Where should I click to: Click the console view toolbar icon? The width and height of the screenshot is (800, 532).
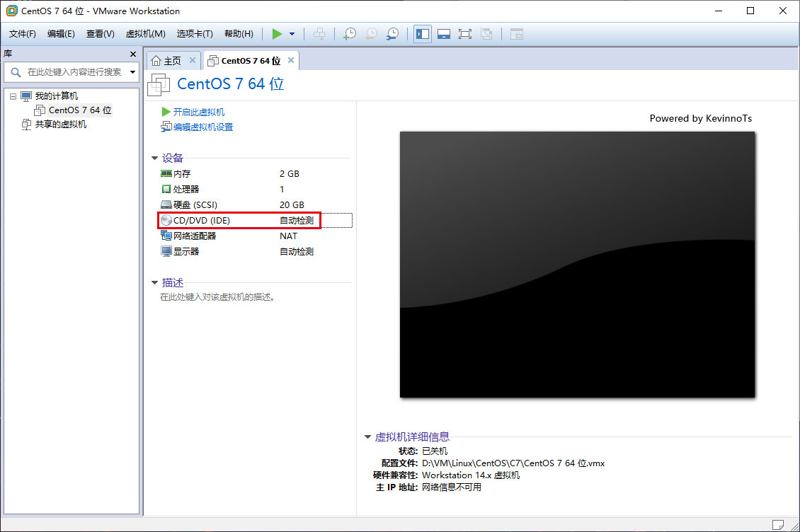[x=517, y=34]
